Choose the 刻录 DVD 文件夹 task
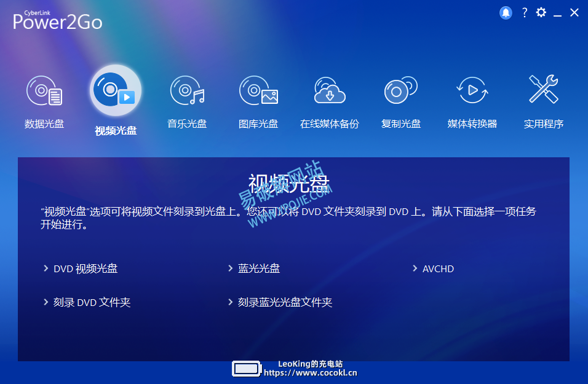The width and height of the screenshot is (588, 384). tap(92, 302)
